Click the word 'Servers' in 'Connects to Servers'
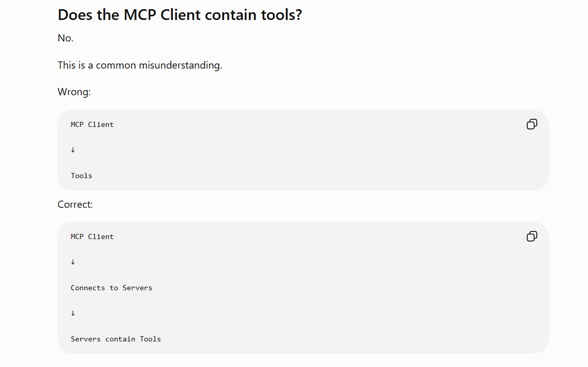 pos(137,288)
